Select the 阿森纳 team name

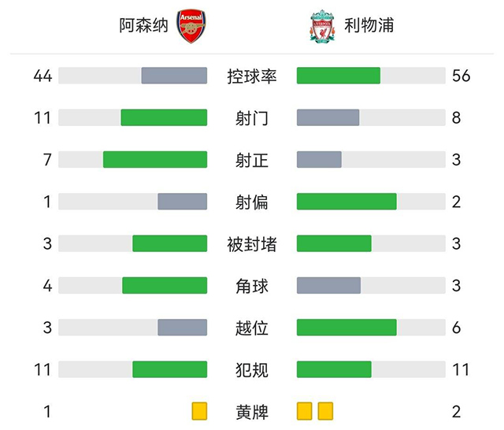tap(143, 25)
